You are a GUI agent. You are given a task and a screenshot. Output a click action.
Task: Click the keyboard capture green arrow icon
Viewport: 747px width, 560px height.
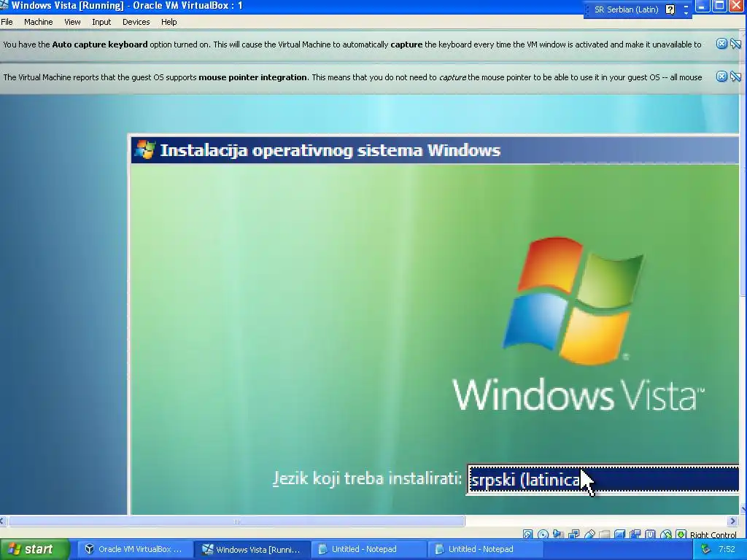681,534
